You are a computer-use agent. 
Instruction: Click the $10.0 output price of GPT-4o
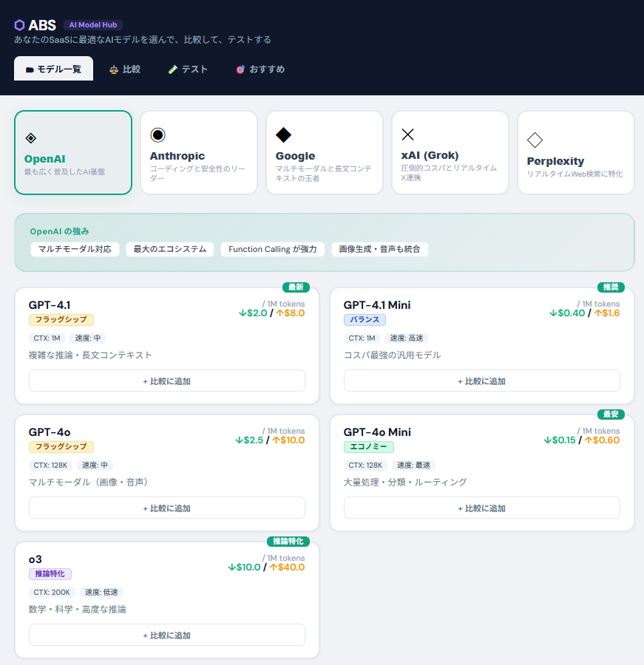pos(288,440)
